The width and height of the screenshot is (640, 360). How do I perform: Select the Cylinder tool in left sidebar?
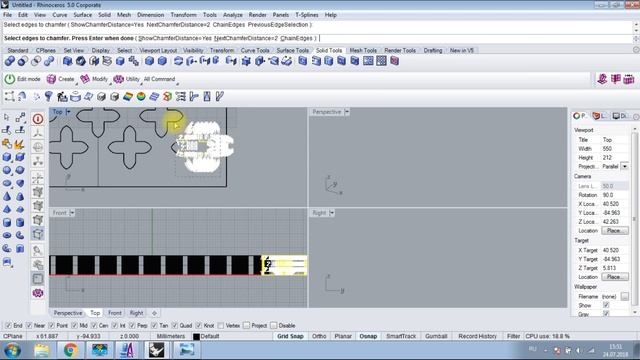pyautogui.click(x=7, y=222)
